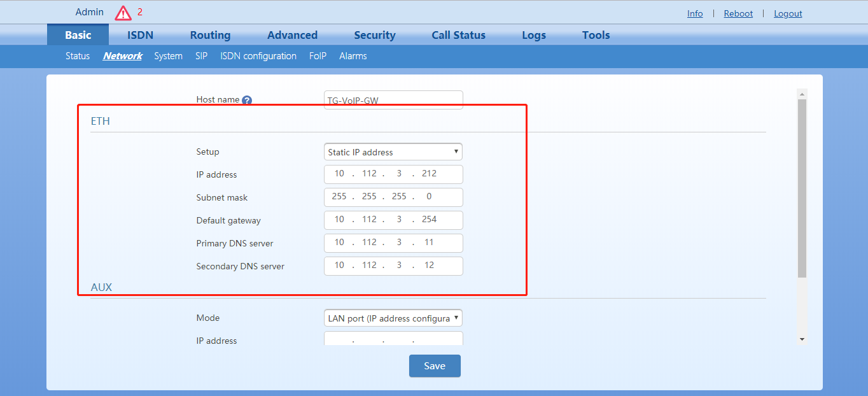
Task: Click the Logout link
Action: 788,13
